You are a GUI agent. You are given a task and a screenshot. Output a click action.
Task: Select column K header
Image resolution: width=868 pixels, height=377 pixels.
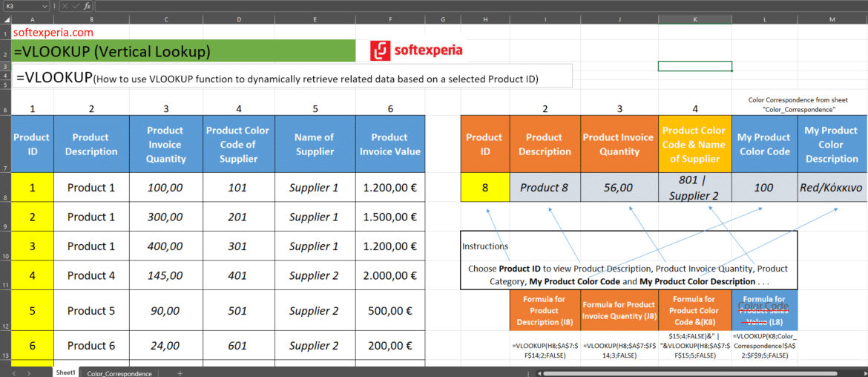tap(694, 19)
